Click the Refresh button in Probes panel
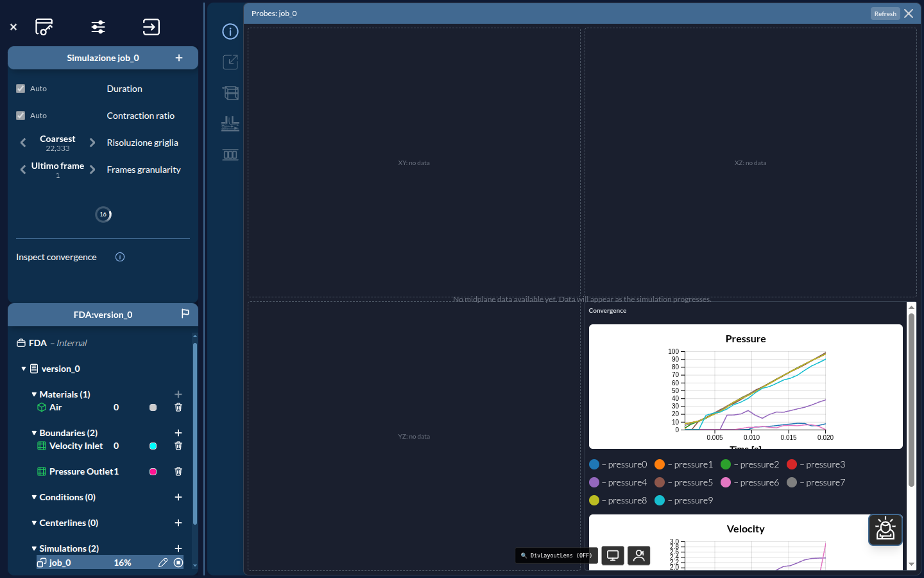 coord(885,13)
